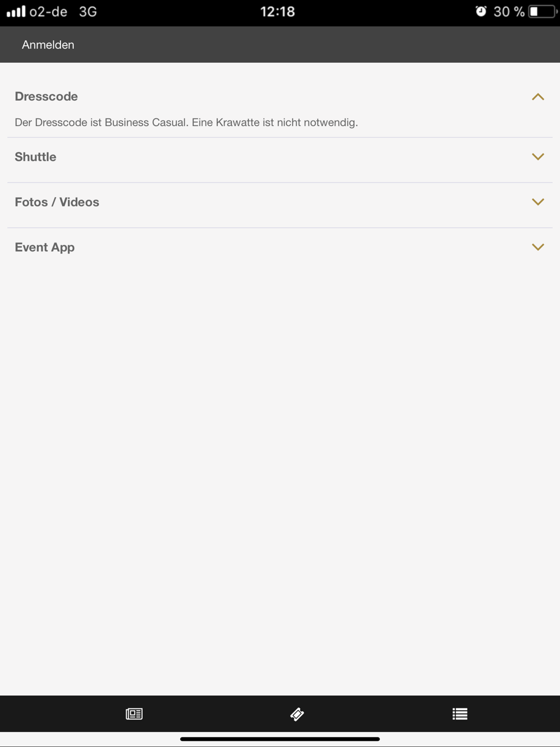This screenshot has width=560, height=747.
Task: Select the Event App heading text
Action: tap(45, 247)
